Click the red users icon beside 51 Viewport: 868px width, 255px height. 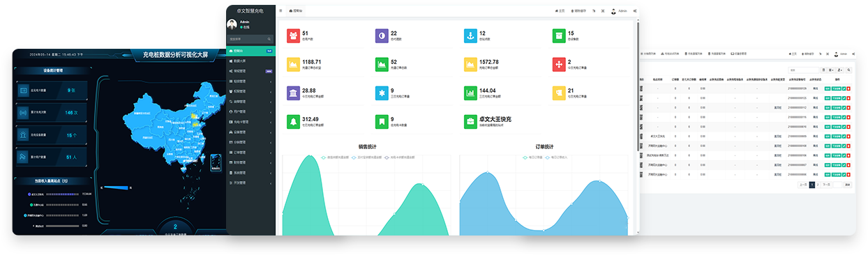(x=294, y=35)
